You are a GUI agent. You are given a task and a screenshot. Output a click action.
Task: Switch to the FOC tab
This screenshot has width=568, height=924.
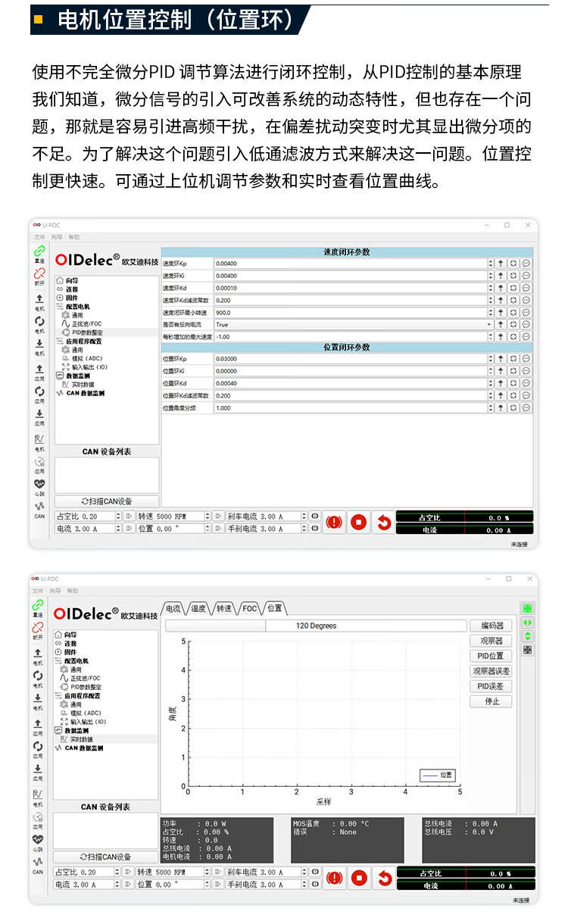coord(249,608)
